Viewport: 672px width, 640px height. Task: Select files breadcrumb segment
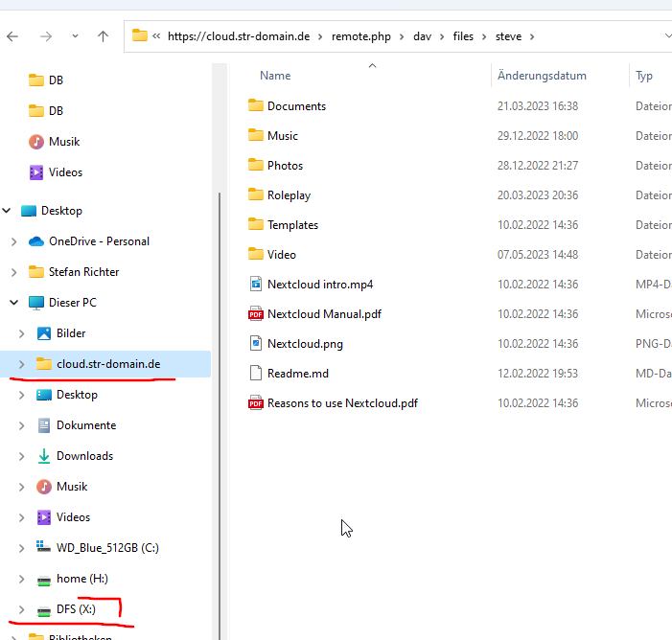pos(463,36)
